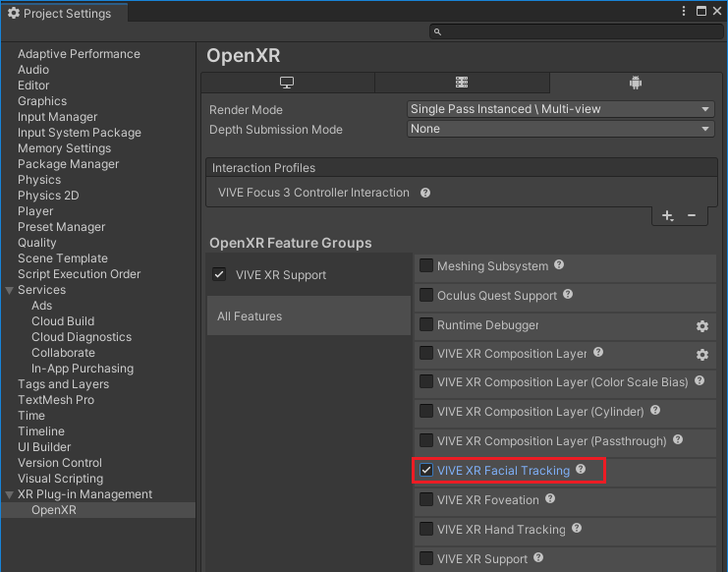This screenshot has height=572, width=728.
Task: Open help for Composition Layer (Passthrough)
Action: click(x=678, y=439)
